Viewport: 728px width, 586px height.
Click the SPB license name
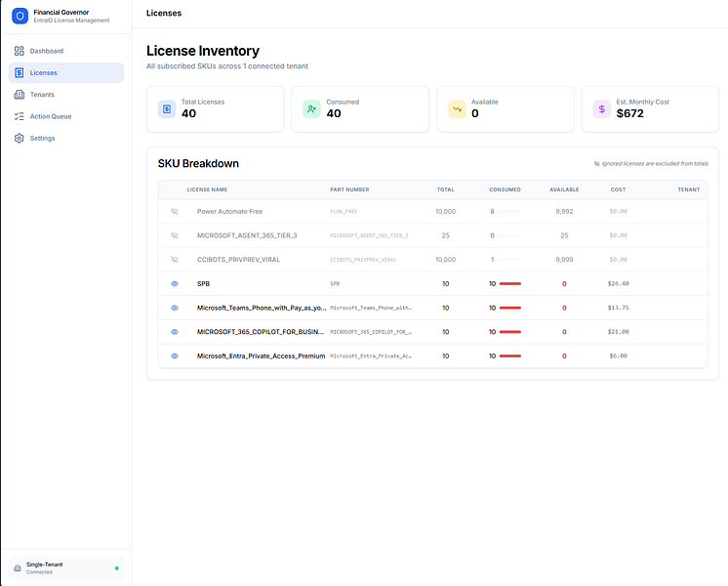[203, 283]
